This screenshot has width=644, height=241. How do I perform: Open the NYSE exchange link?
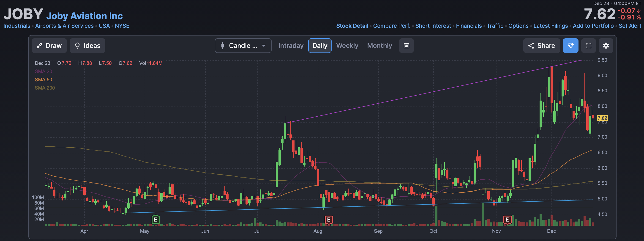click(122, 26)
